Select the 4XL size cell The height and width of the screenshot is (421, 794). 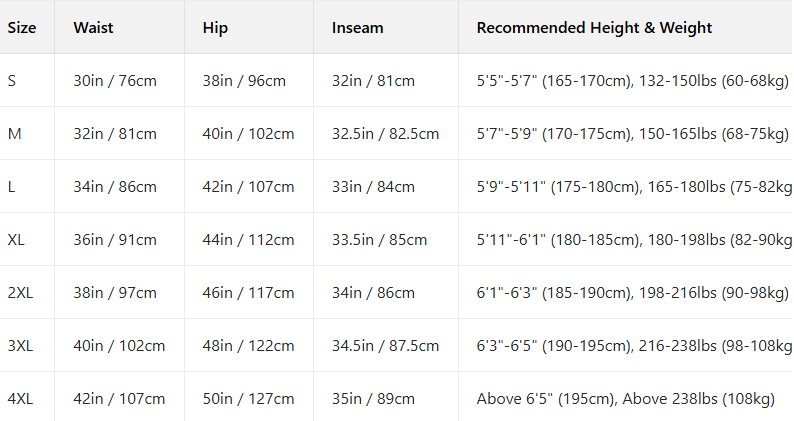20,399
